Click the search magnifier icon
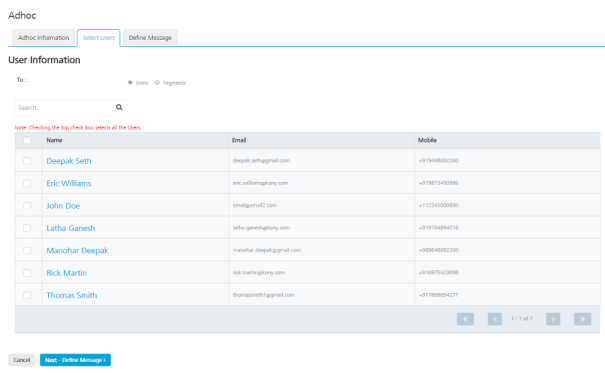This screenshot has height=373, width=605. pos(119,107)
